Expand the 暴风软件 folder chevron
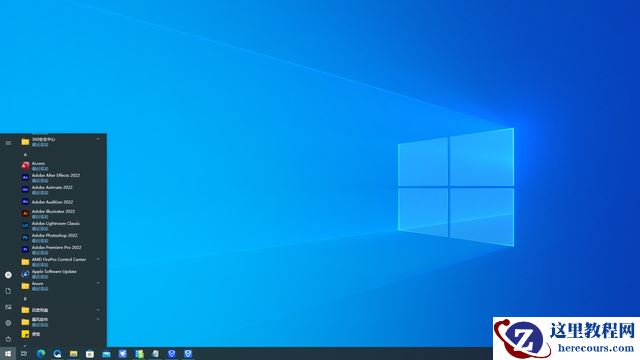The width and height of the screenshot is (640, 360). (98, 319)
